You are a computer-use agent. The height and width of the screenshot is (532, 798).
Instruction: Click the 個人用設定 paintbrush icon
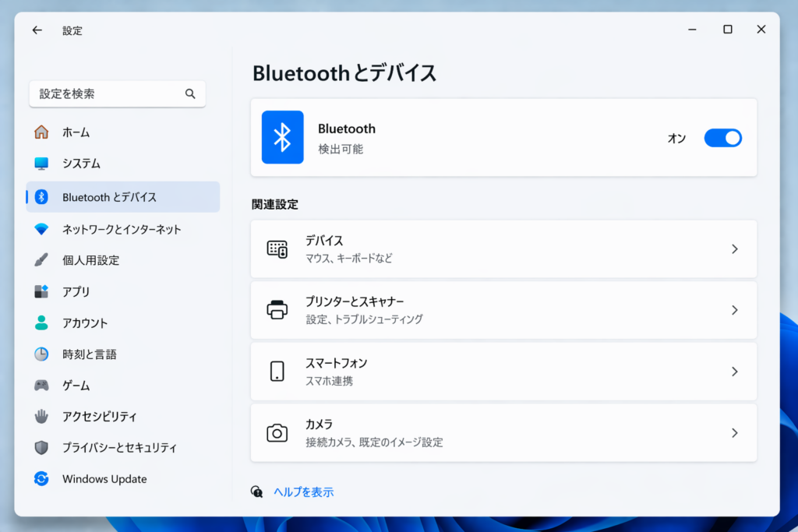pyautogui.click(x=41, y=260)
